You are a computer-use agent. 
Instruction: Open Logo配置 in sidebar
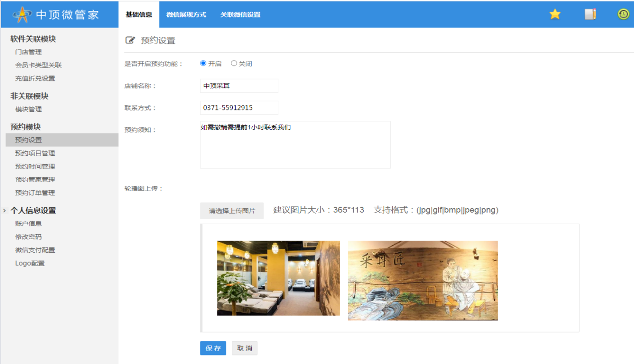(30, 263)
